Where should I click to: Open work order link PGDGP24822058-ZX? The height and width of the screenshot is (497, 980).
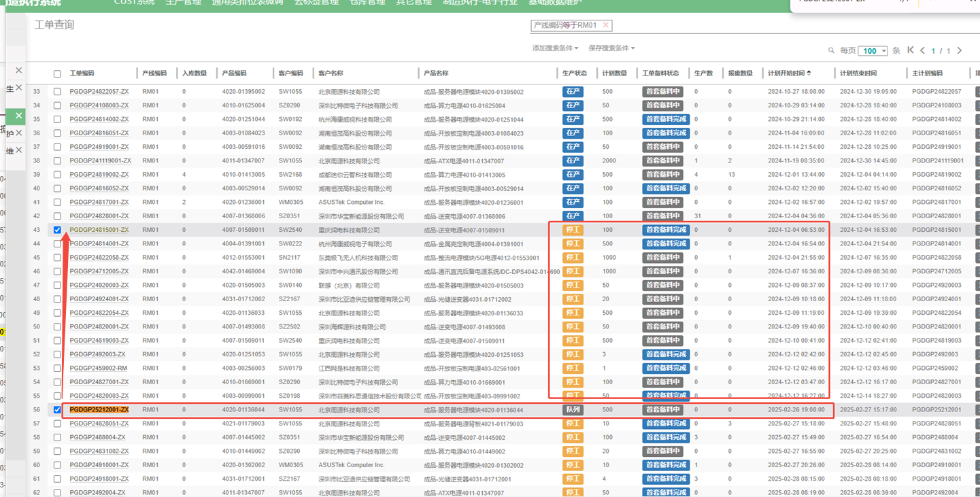tap(99, 258)
